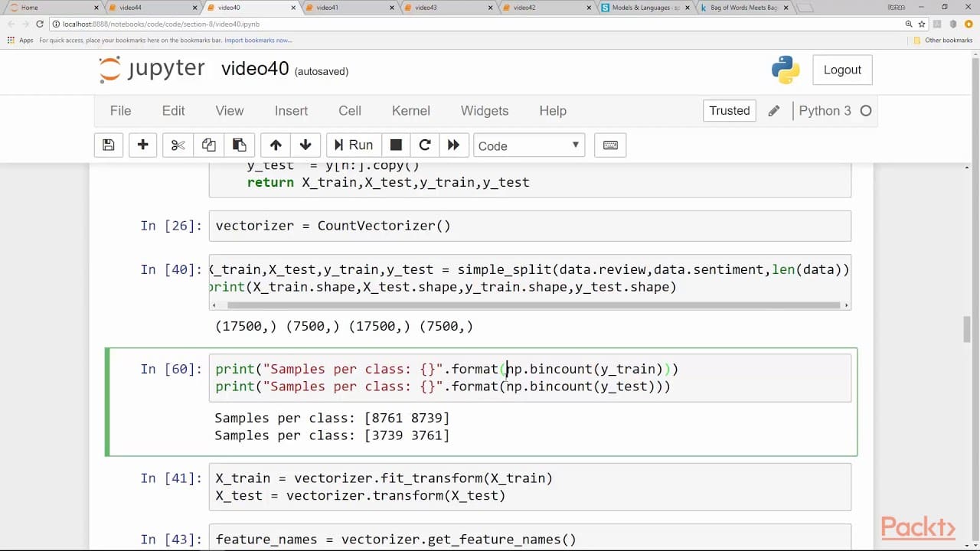The width and height of the screenshot is (980, 551).
Task: Restart the kernel icon
Action: click(x=425, y=145)
